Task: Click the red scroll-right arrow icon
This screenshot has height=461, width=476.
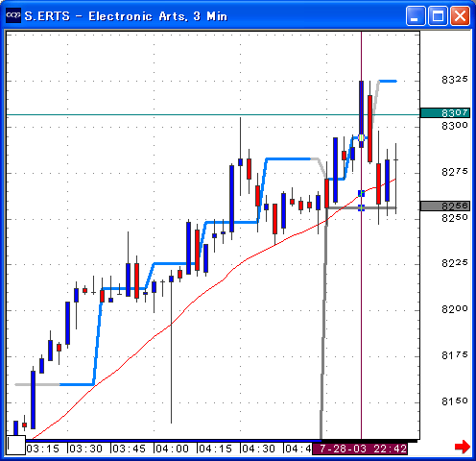Action: 463,447
